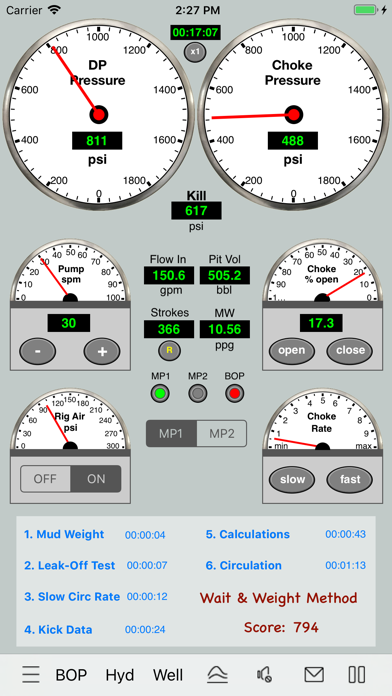Click the Wait & Weight Method label
Viewport: 392px width, 696px height.
[278, 598]
